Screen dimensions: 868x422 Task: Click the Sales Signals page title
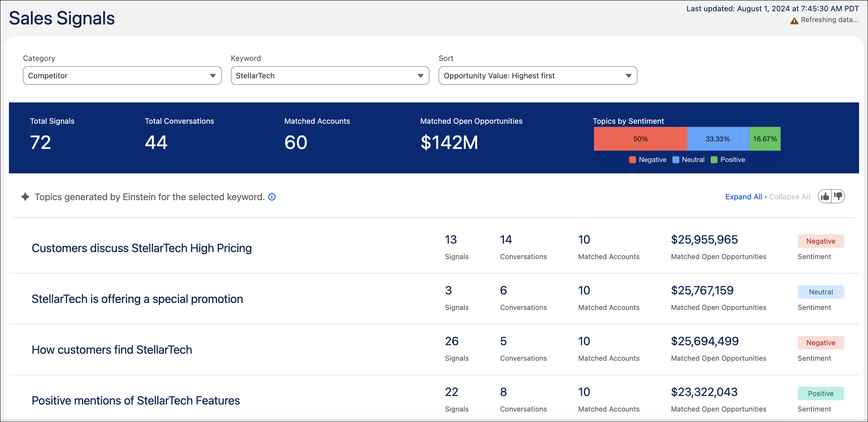tap(62, 18)
